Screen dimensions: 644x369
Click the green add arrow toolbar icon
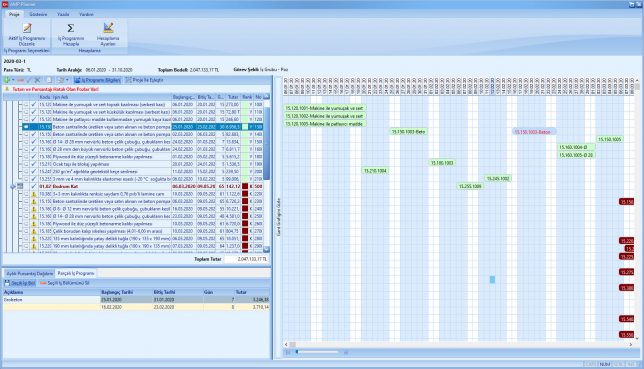tap(7, 80)
